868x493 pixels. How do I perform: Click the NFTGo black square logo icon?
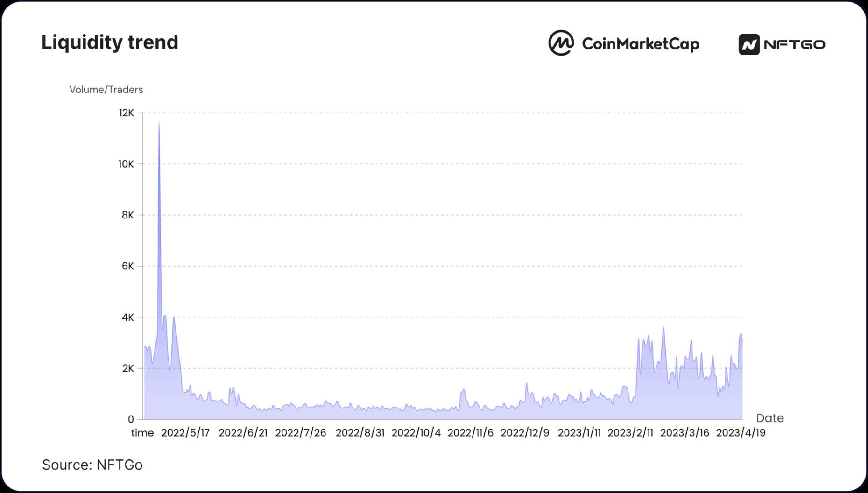748,44
